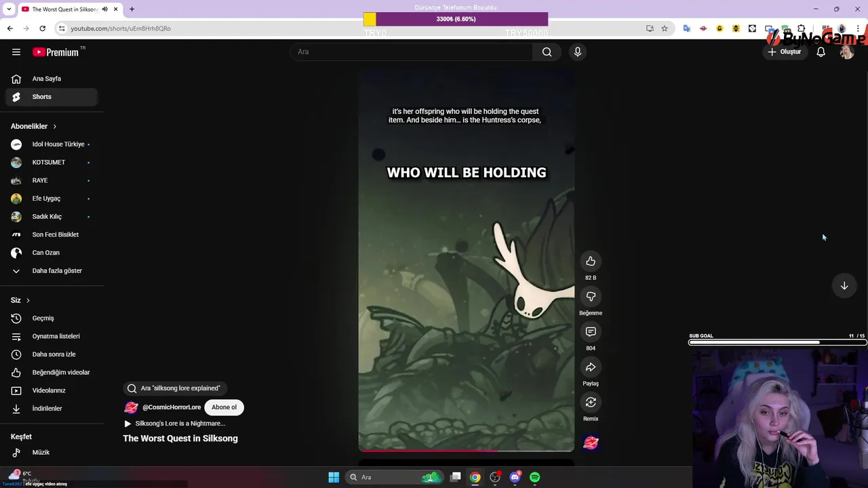Image resolution: width=868 pixels, height=488 pixels.
Task: Open Windows Start menu
Action: click(x=334, y=477)
